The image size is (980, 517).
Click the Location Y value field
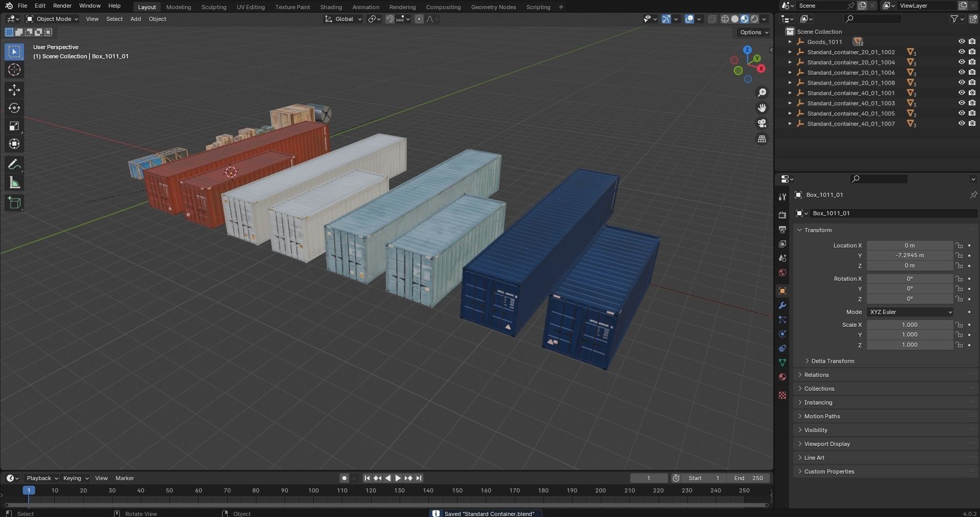click(910, 255)
